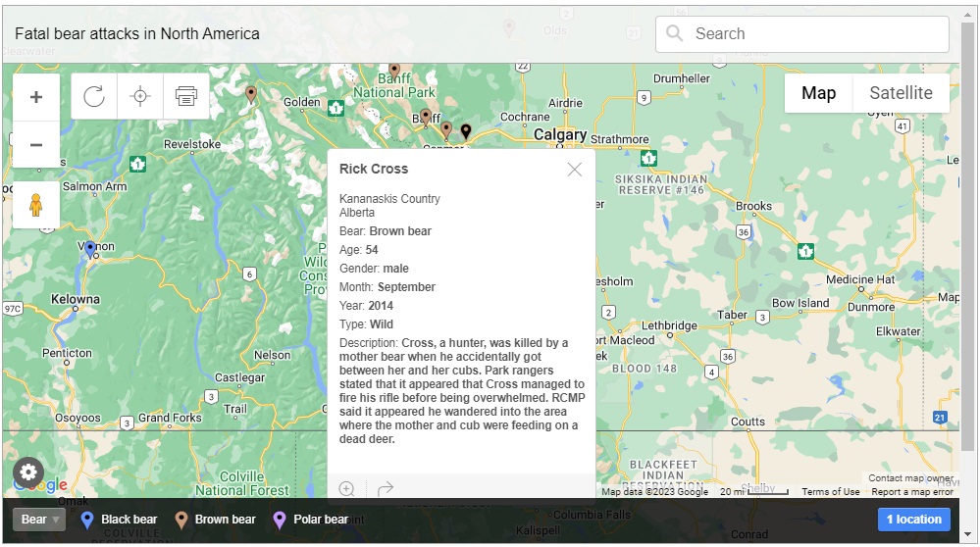Print the map using printer icon

pyautogui.click(x=185, y=96)
